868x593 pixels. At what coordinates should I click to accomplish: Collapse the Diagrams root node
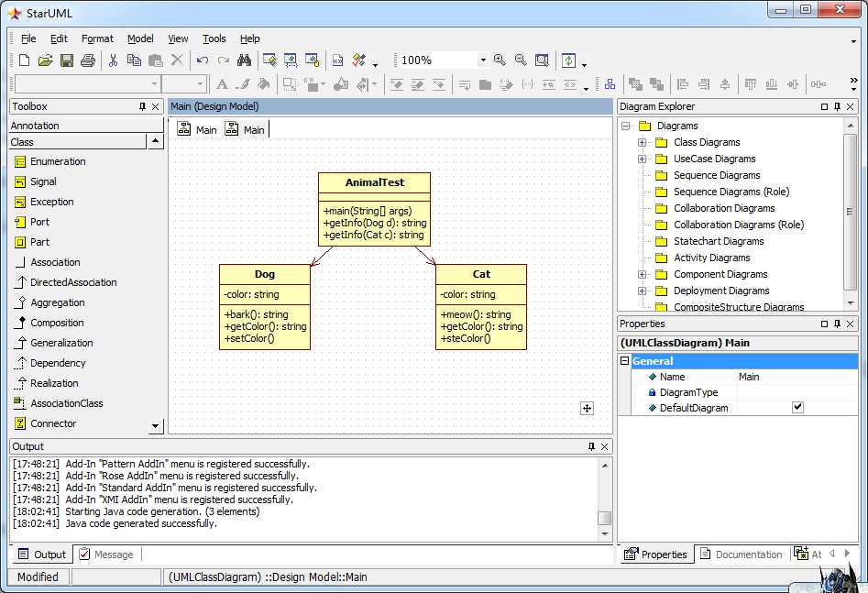coord(625,126)
